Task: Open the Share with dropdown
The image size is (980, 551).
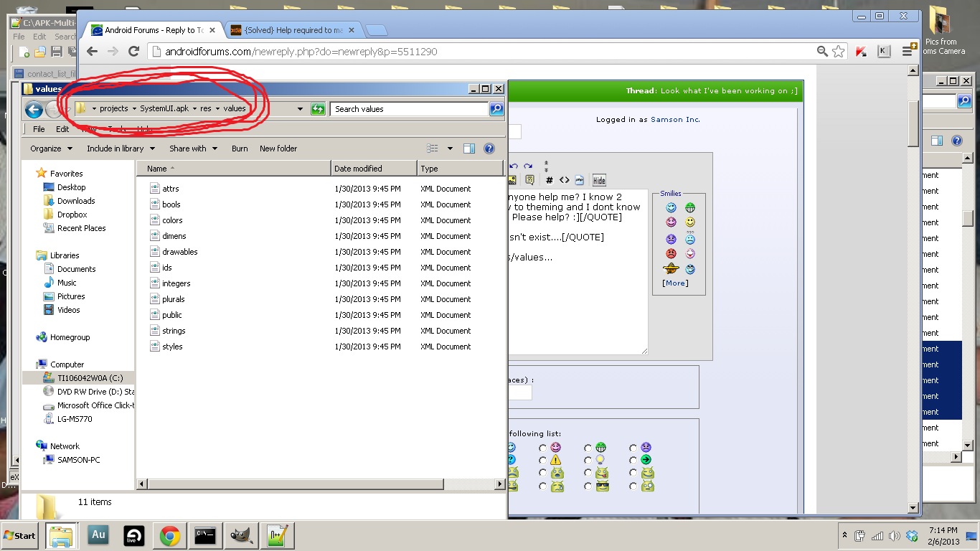Action: click(x=192, y=149)
